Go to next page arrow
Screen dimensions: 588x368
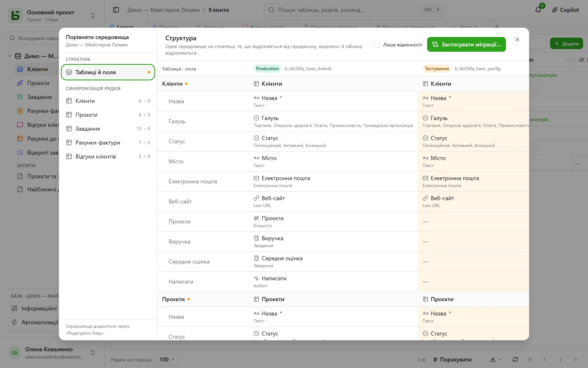[x=575, y=359]
